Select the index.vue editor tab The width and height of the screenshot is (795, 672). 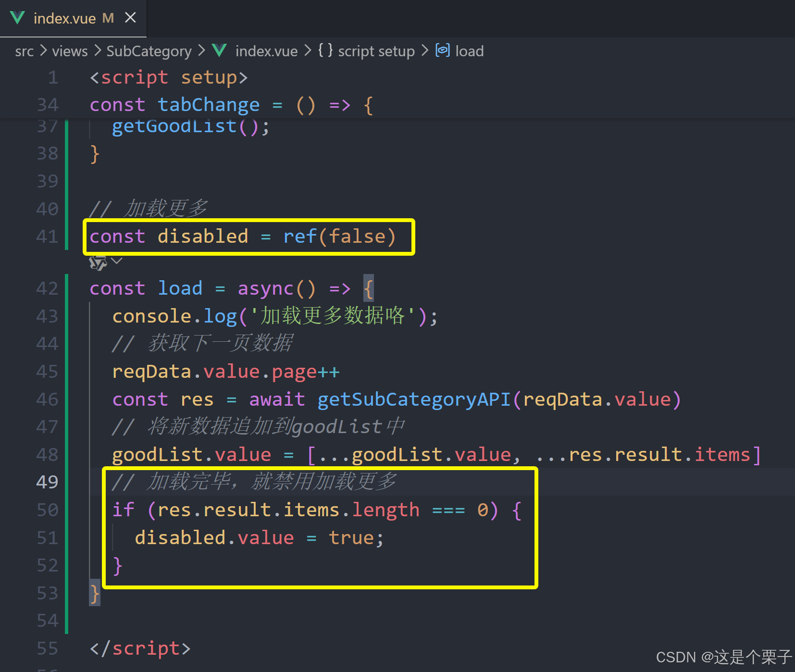tap(73, 18)
